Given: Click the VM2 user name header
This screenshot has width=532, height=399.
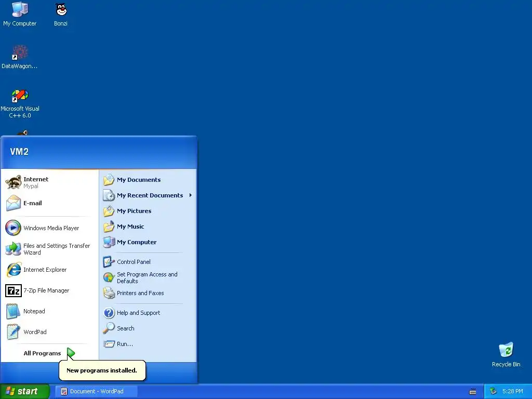Looking at the screenshot, I should (x=19, y=152).
